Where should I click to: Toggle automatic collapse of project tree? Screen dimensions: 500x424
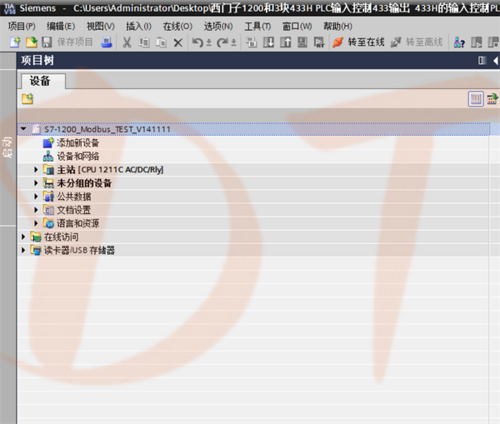(x=482, y=61)
